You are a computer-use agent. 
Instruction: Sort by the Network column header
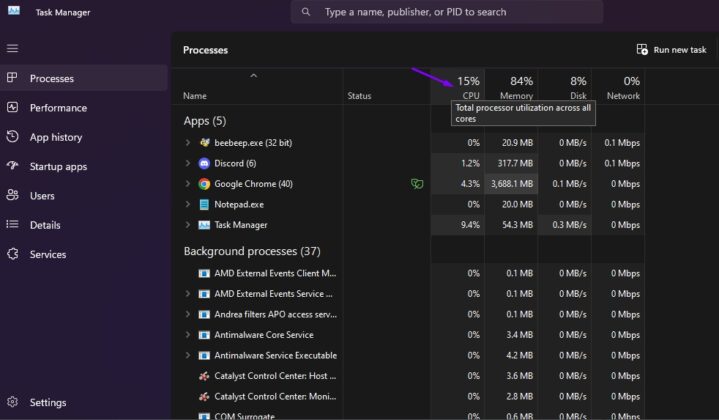tap(618, 87)
